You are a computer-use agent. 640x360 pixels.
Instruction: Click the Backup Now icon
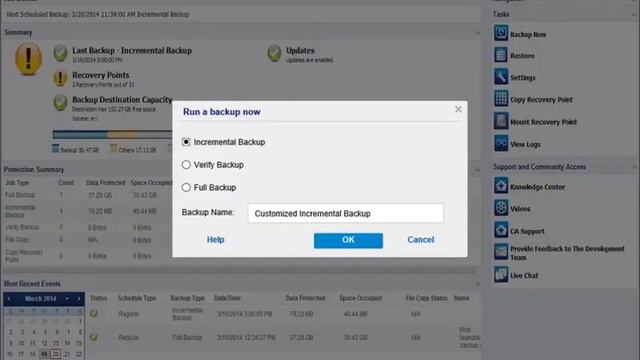tap(501, 33)
